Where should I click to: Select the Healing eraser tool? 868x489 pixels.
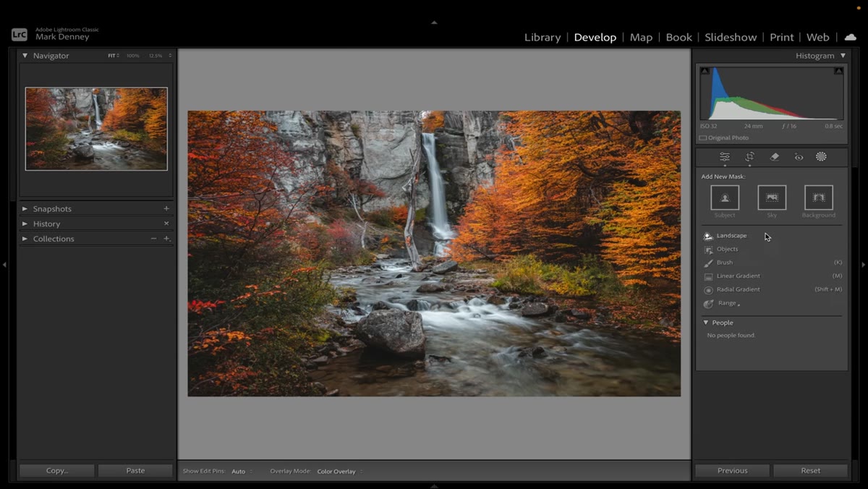774,156
